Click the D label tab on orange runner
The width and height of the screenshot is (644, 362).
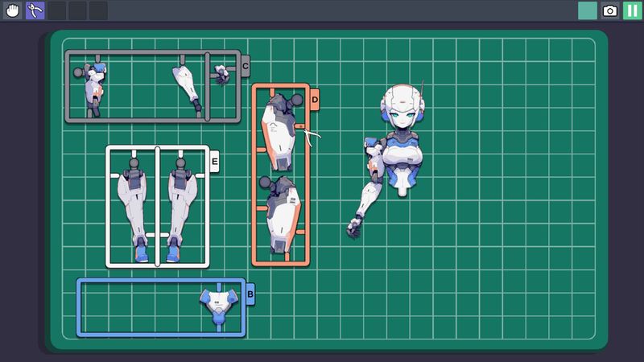[x=315, y=100]
